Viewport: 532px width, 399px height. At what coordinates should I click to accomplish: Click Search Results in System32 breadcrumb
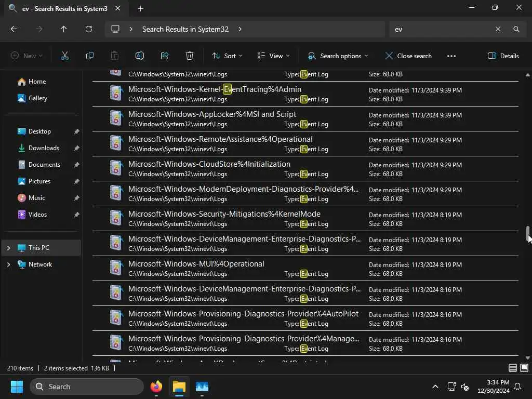pyautogui.click(x=185, y=29)
